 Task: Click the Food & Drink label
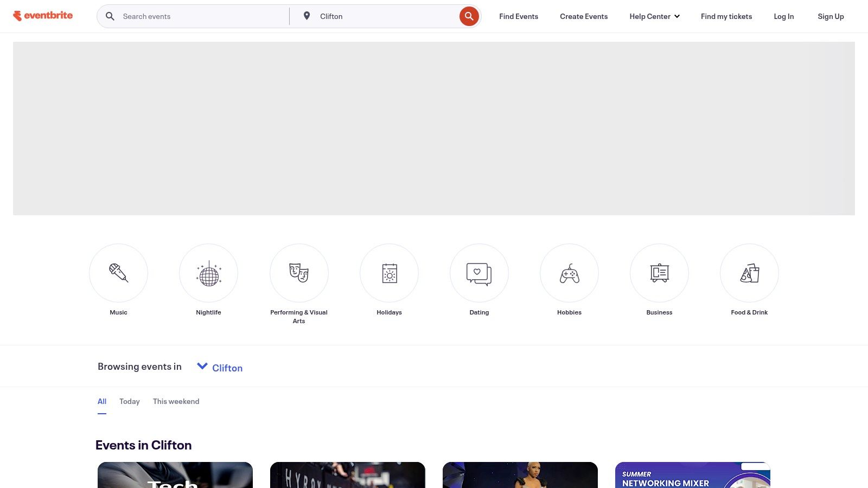pyautogui.click(x=749, y=312)
